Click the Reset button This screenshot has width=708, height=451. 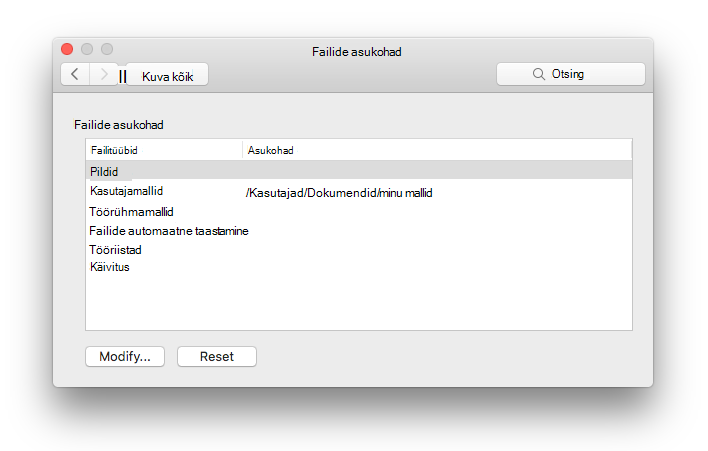(x=217, y=356)
